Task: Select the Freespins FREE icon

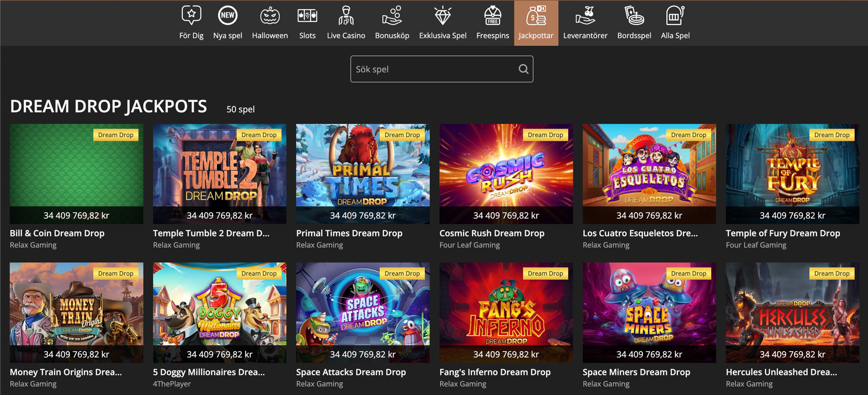Action: pos(492,15)
